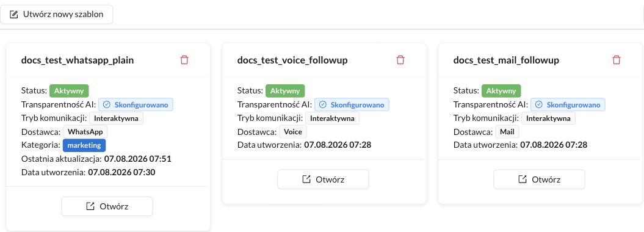Click Tryb komunikacji label on voice_followup card
Screen dimensions: 644x232
(x=270, y=118)
